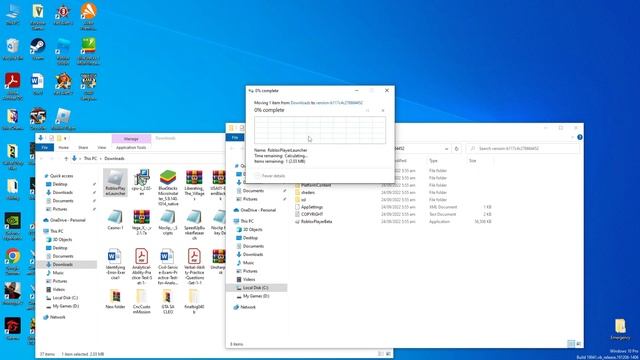Sort by the Size column header

pyautogui.click(x=473, y=161)
